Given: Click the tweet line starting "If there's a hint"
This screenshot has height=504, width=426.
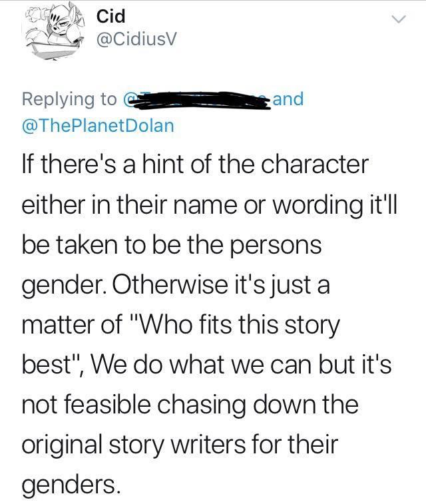Looking at the screenshot, I should tap(194, 164).
